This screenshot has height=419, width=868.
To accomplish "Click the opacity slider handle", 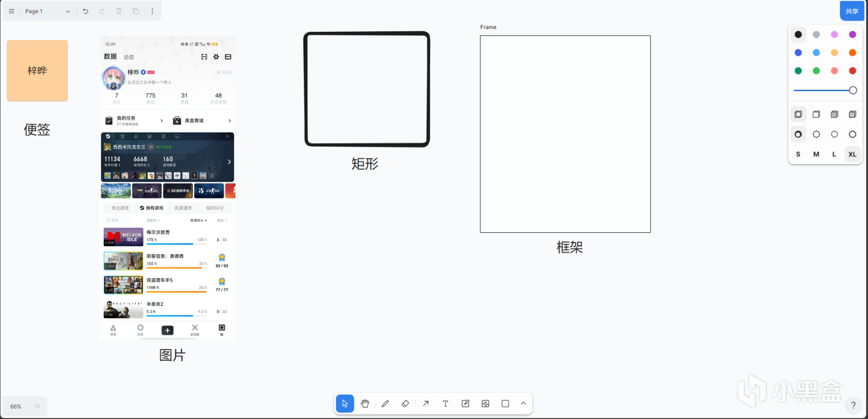I will tap(853, 91).
